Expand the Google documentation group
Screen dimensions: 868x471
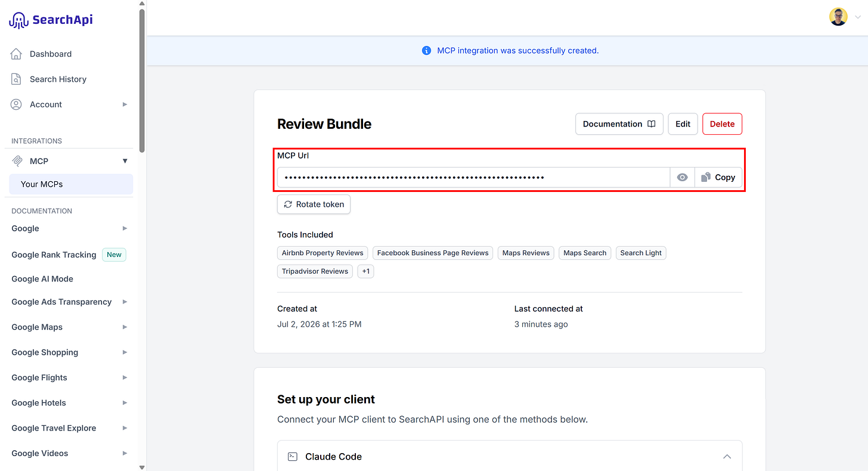(x=125, y=228)
